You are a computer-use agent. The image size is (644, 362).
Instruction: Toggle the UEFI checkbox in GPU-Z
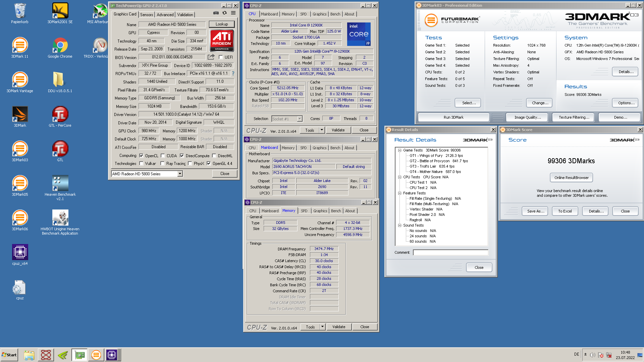(x=221, y=57)
